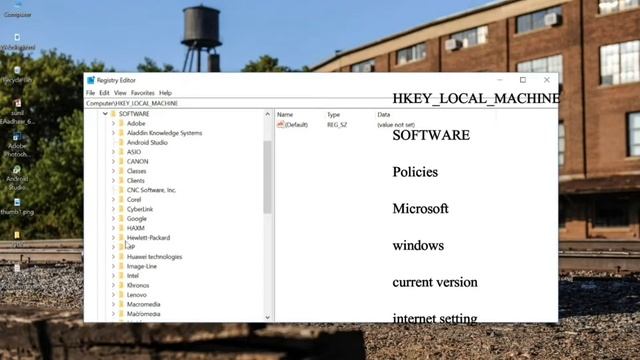The width and height of the screenshot is (640, 360).
Task: Expand the Aladdin Knowledge Systems key
Action: point(113,133)
